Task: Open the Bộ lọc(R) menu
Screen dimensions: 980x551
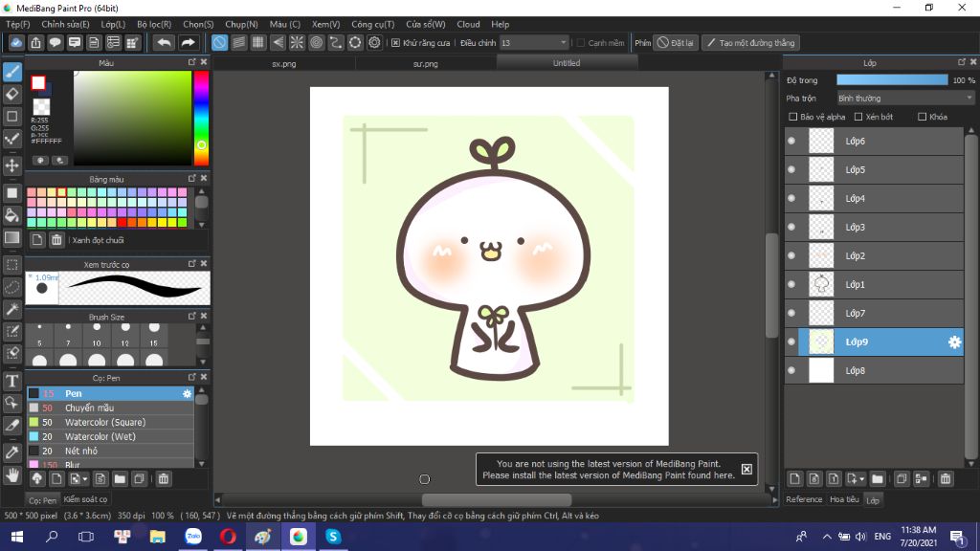Action: (x=154, y=24)
